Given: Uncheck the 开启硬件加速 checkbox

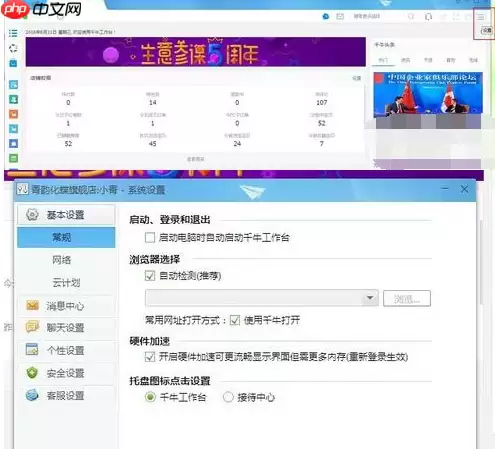Looking at the screenshot, I should coord(150,357).
